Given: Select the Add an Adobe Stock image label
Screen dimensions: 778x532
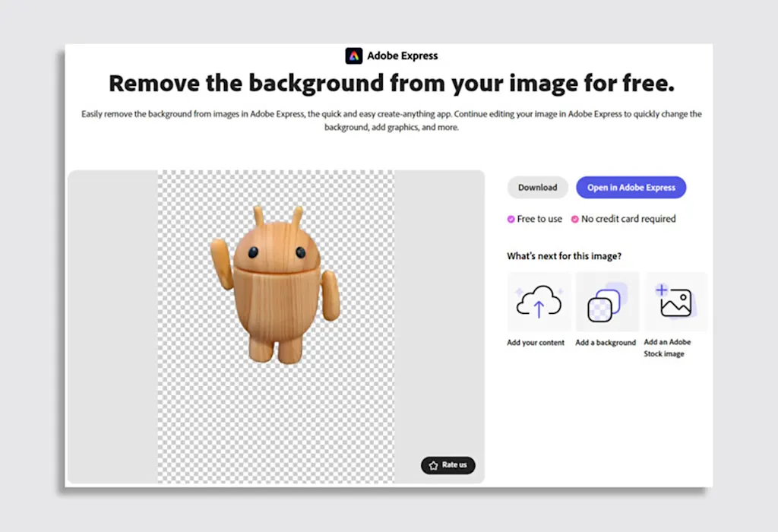Looking at the screenshot, I should tap(667, 348).
